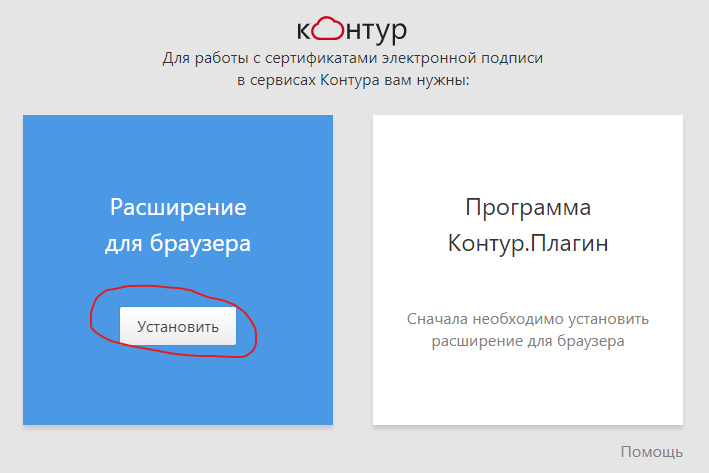Click the text в сервисах Контура вам нужны
Image resolution: width=709 pixels, height=473 pixels.
(x=353, y=80)
